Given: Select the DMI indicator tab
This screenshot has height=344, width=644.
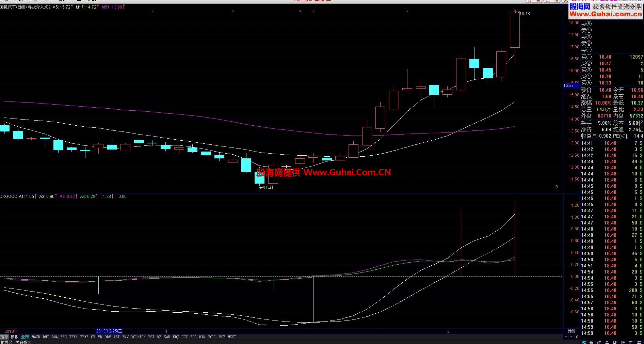Looking at the screenshot, I should tap(46, 337).
